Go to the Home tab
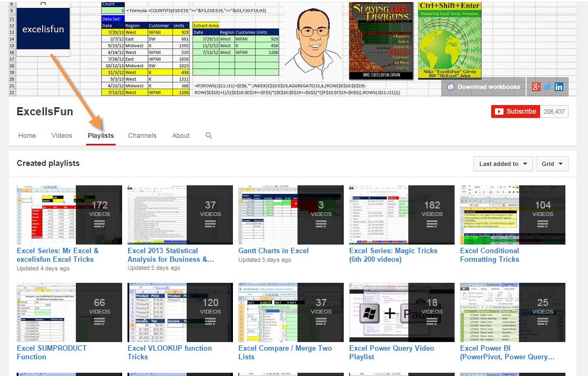 point(27,136)
